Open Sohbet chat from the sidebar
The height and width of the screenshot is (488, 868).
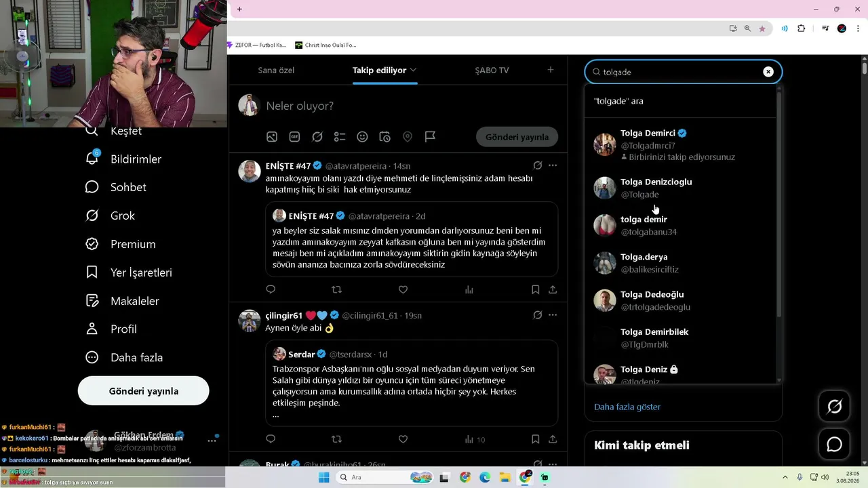click(x=115, y=187)
